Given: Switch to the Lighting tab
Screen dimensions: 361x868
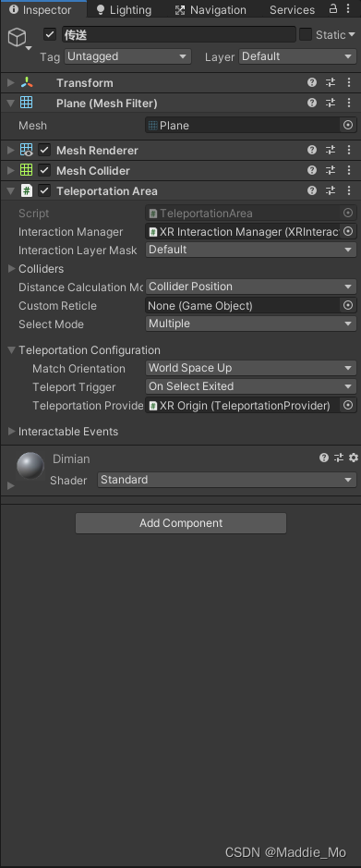Looking at the screenshot, I should [124, 9].
